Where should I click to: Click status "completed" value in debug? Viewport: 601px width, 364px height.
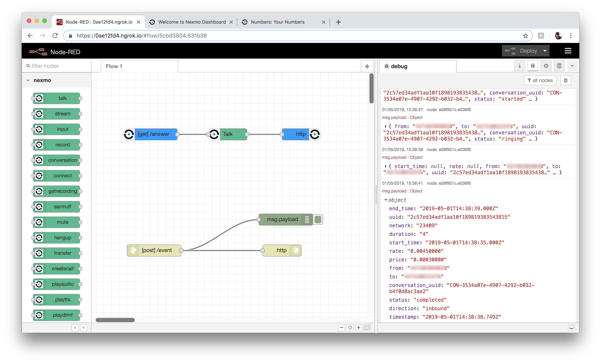(430, 300)
